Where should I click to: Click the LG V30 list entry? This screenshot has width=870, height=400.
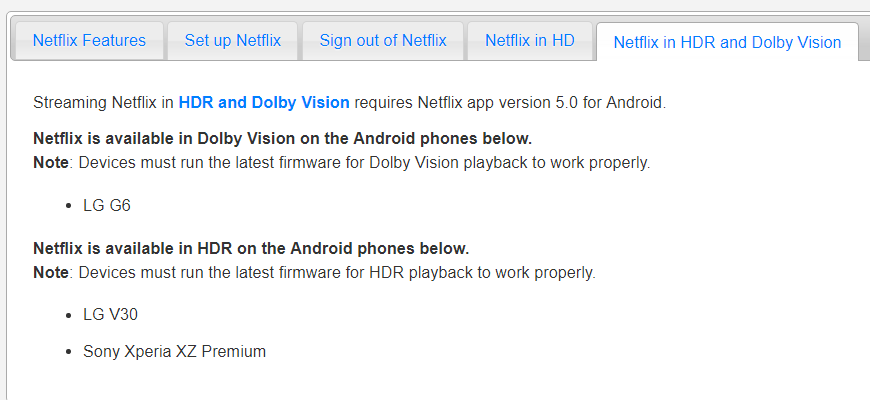click(x=110, y=315)
